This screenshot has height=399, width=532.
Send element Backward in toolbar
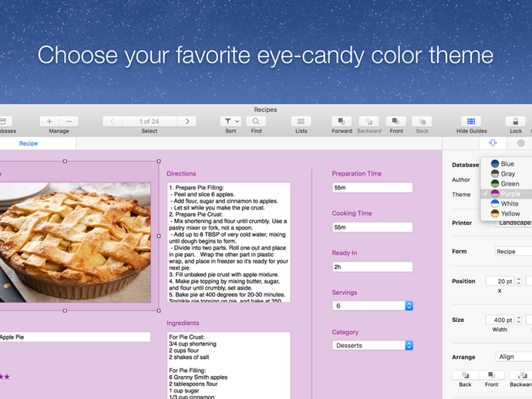click(369, 122)
